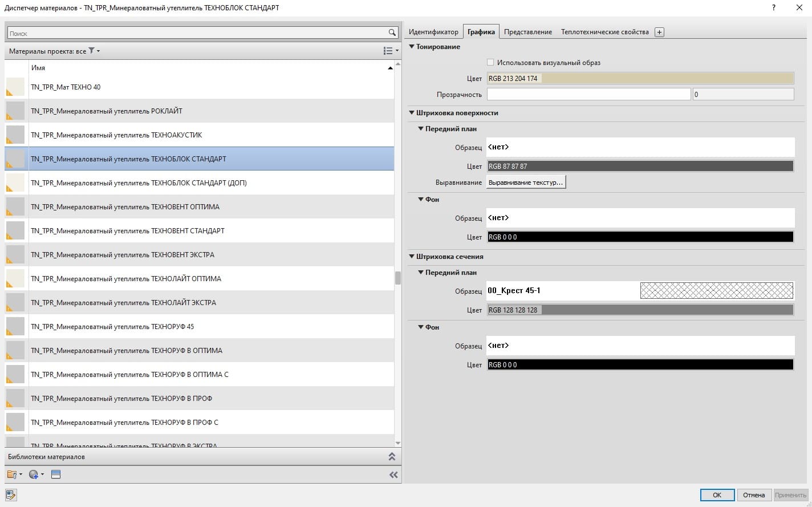Enable Использовать визуальный образ checkbox

point(490,62)
